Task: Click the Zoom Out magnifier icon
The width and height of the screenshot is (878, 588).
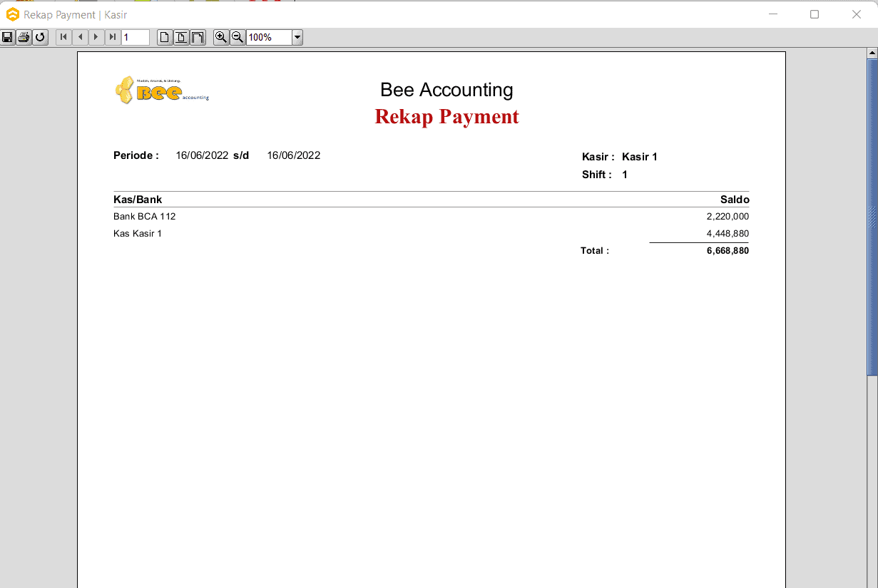Action: [x=238, y=37]
